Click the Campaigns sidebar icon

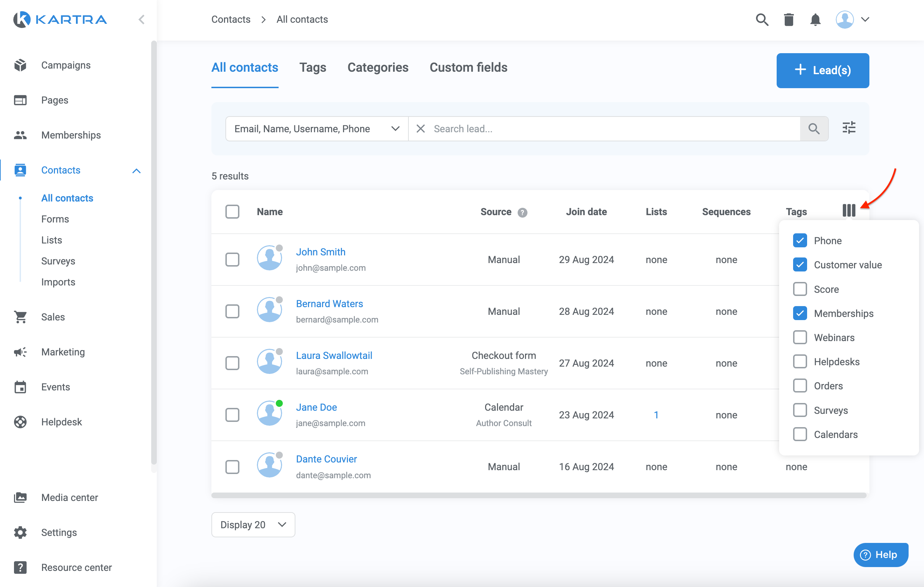pyautogui.click(x=20, y=65)
